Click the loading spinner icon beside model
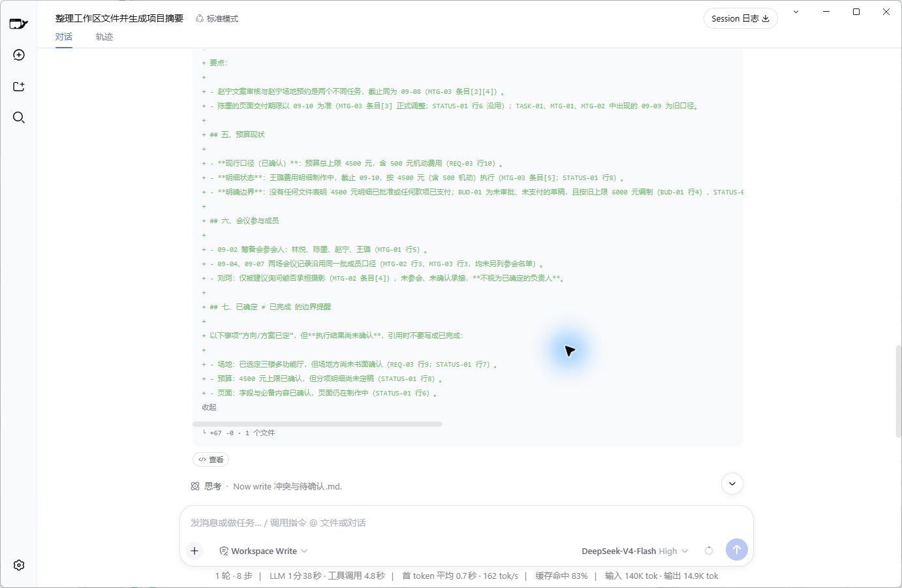 709,551
